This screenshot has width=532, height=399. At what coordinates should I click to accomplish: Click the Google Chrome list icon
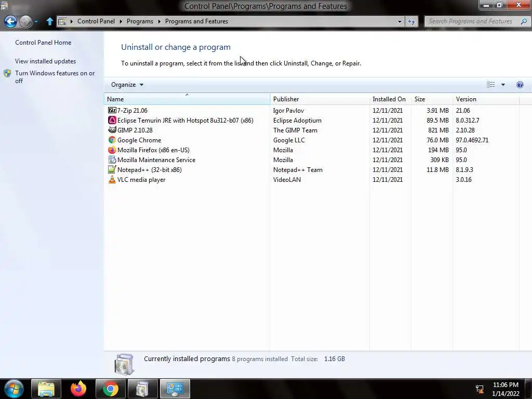coord(112,140)
